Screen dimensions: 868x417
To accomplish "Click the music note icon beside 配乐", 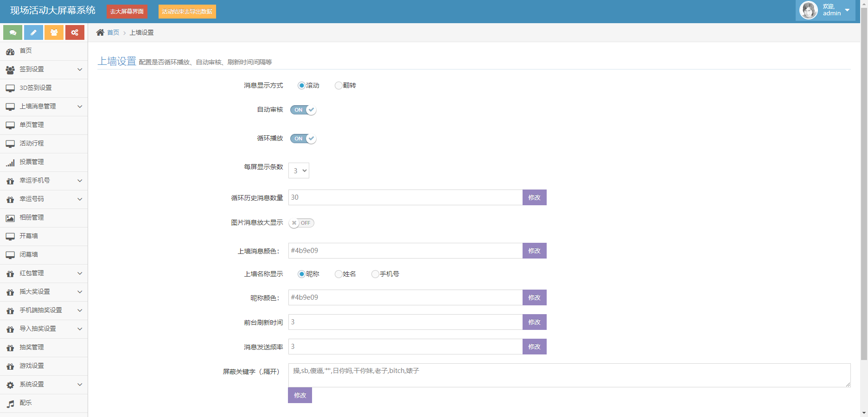I will click(10, 404).
